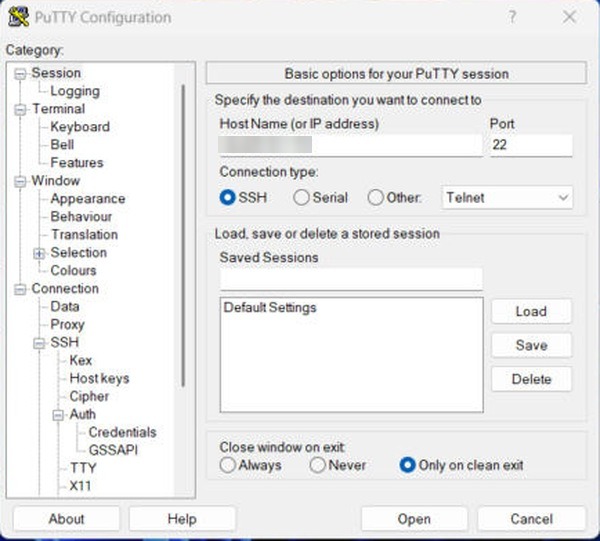Open the Cipher settings category
Viewport: 600px width, 541px height.
(x=89, y=396)
